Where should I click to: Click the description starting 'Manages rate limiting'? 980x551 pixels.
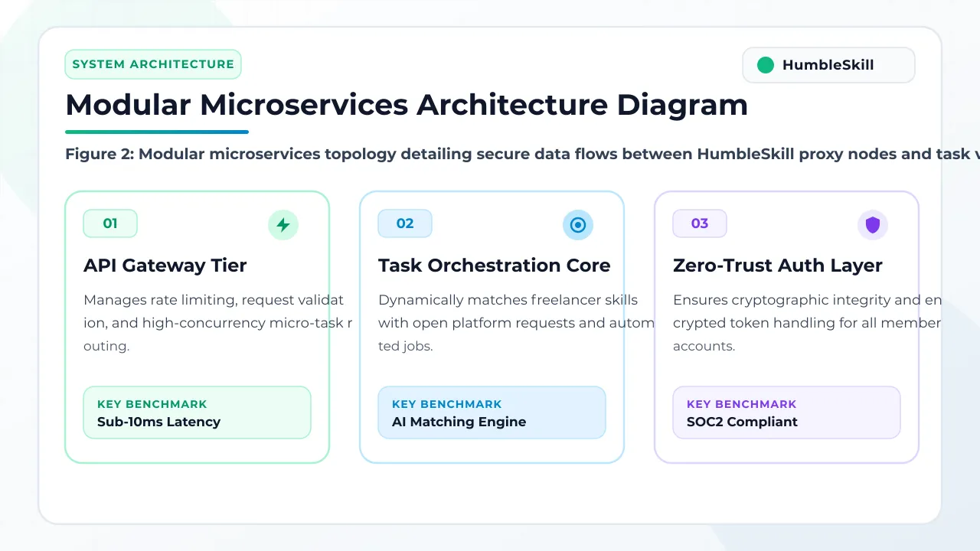click(218, 323)
